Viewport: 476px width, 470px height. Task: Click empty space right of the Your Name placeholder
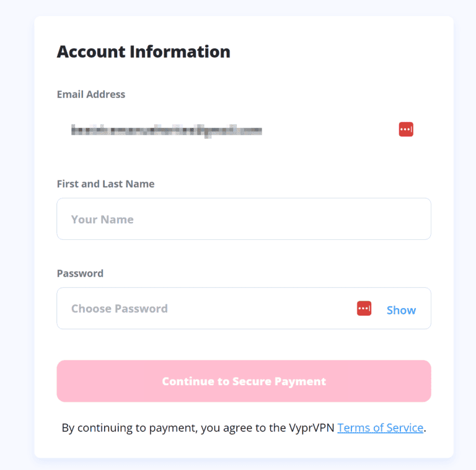tap(279, 219)
